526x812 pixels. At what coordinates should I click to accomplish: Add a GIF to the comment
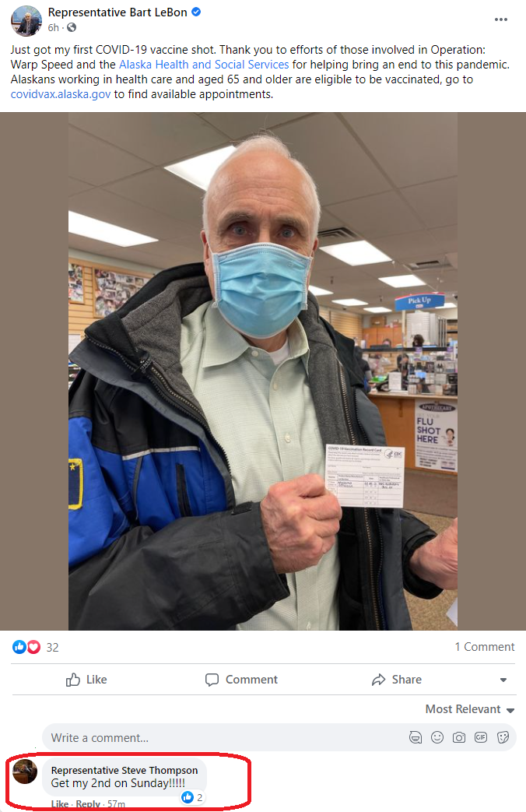(481, 737)
